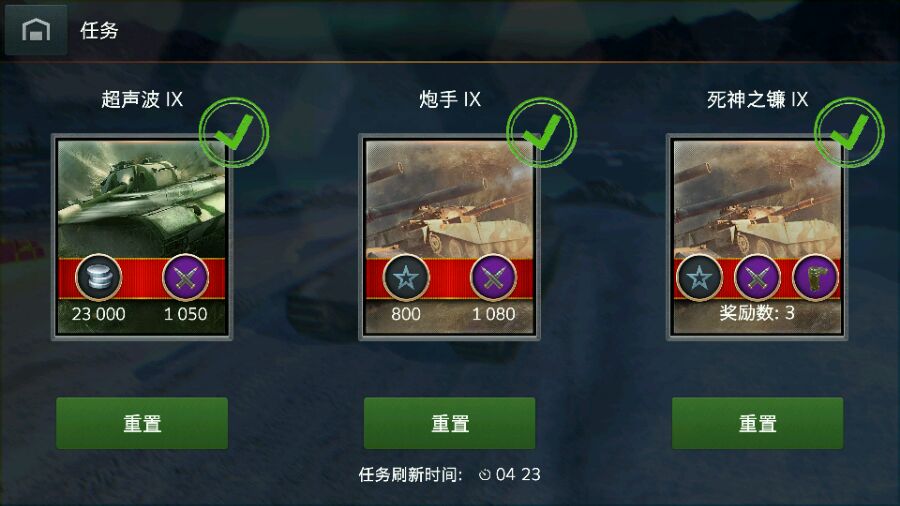Click the green checkmark on 超声波 IX

click(234, 132)
